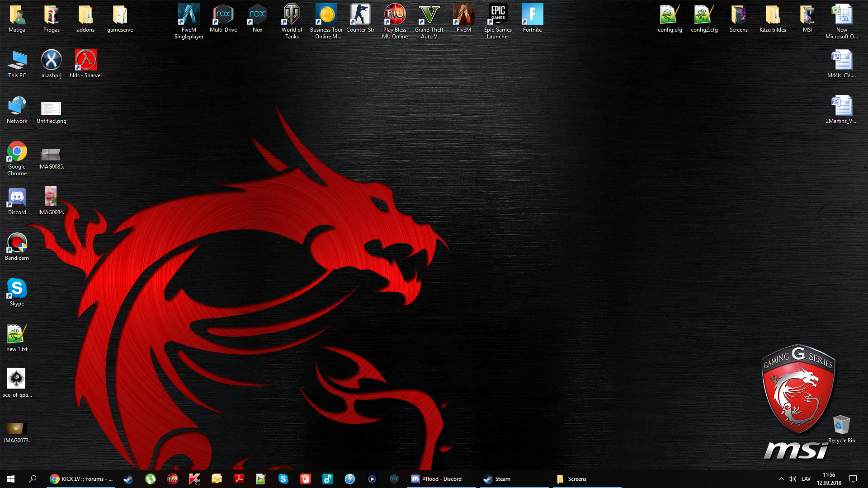This screenshot has width=868, height=488.
Task: Launch Skype desktop shortcut
Action: pyautogui.click(x=17, y=292)
